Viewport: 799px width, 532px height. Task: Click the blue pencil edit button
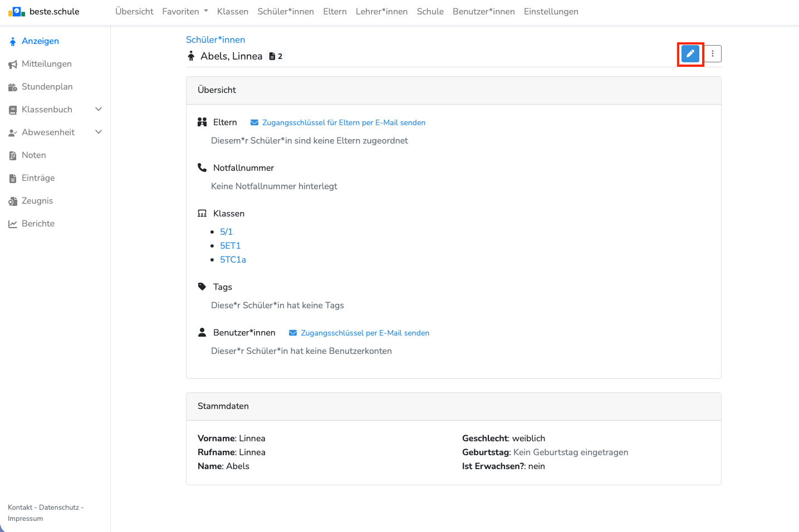[x=690, y=54]
